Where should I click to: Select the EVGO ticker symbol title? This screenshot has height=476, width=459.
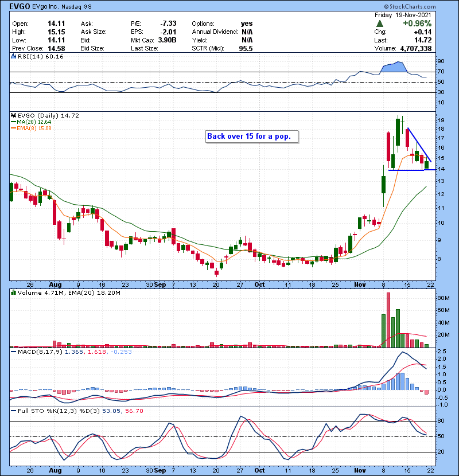click(x=20, y=6)
